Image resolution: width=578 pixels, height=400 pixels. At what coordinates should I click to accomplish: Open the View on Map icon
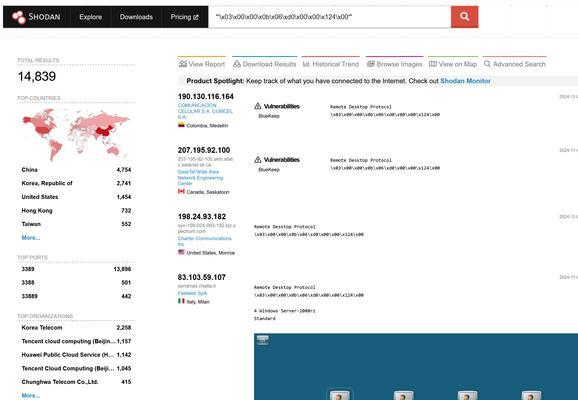(433, 64)
